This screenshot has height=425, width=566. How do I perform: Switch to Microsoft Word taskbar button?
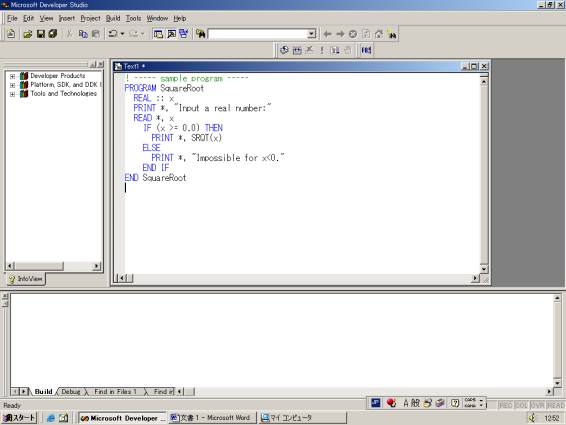pyautogui.click(x=212, y=418)
